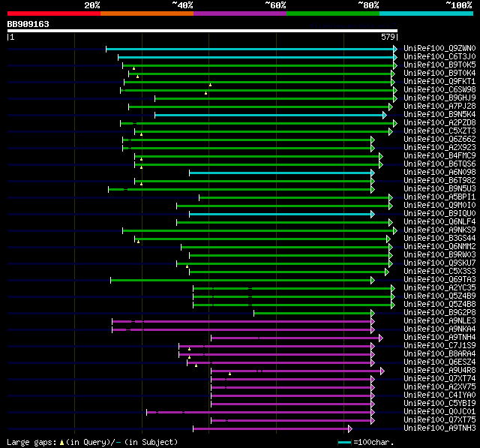Open the UniRef100_B9T0K5 hit label

439,65
